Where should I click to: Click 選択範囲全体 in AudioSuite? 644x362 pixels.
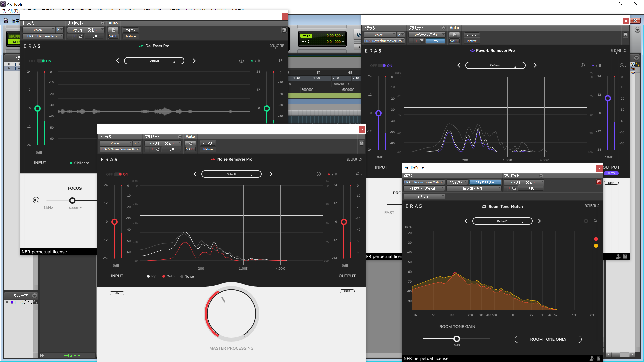pos(474,188)
